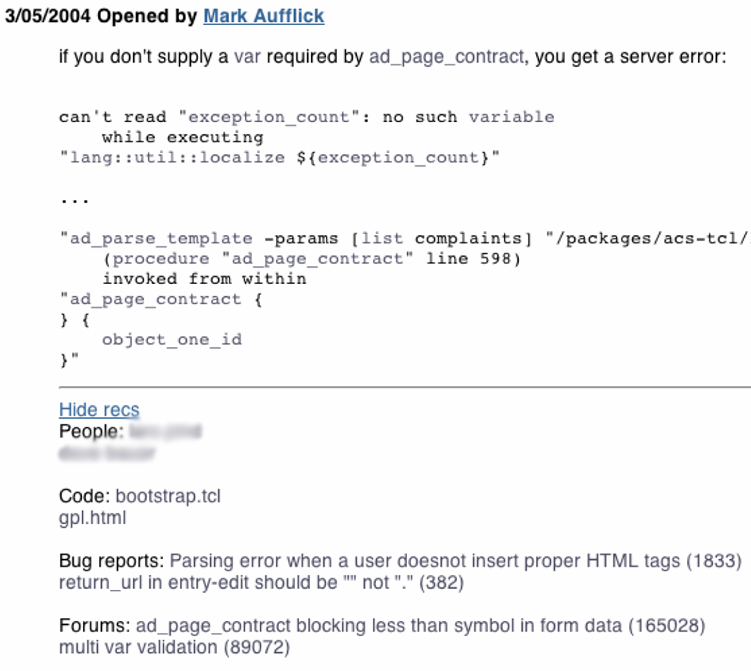
Task: Open the gpl.html code link
Action: (x=92, y=518)
